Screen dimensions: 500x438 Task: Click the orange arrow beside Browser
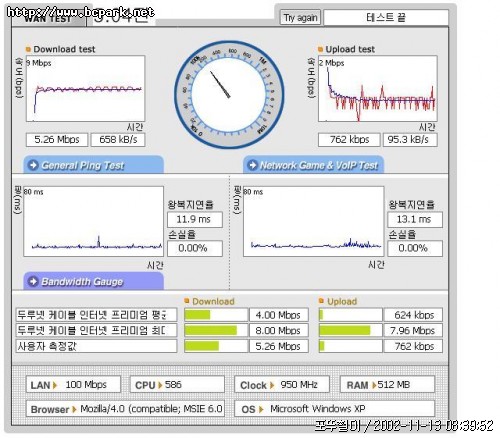point(75,409)
